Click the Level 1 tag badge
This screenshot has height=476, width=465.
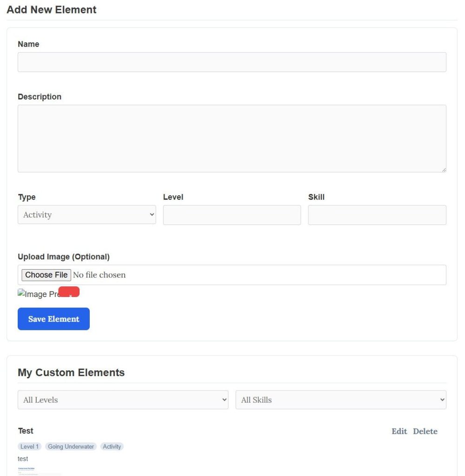29,447
